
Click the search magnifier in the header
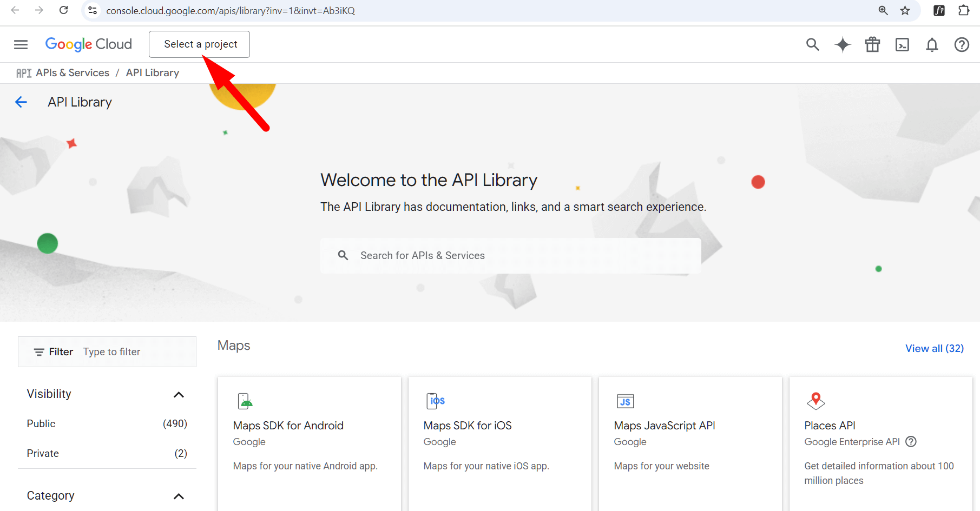point(812,44)
